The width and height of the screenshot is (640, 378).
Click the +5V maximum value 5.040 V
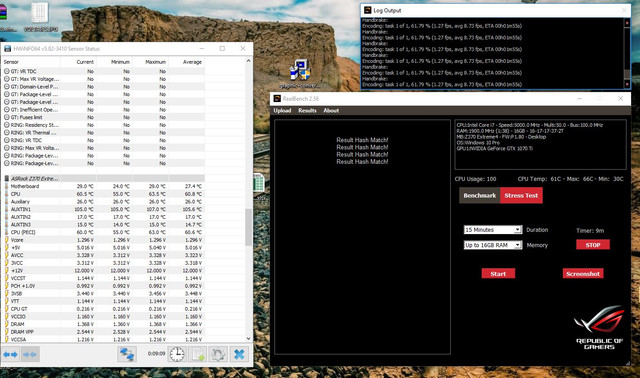158,247
